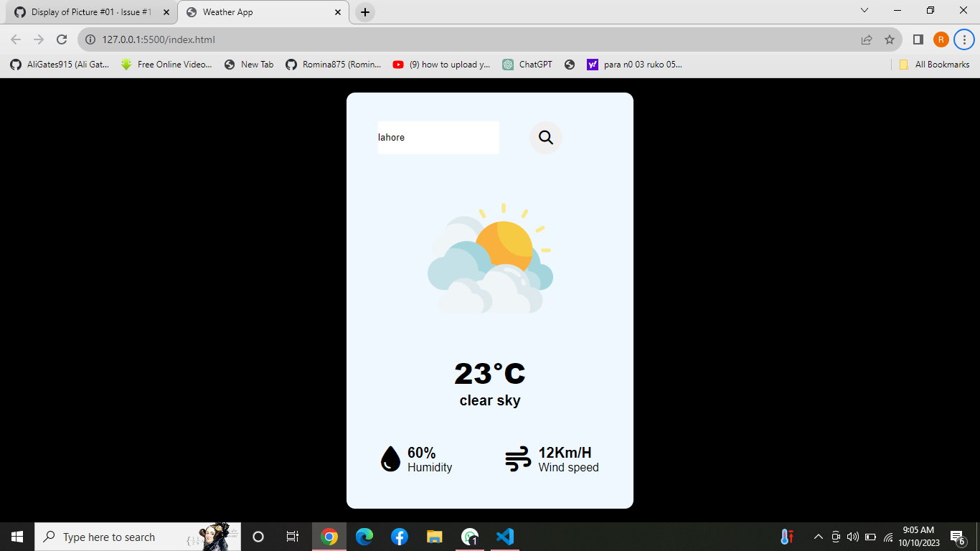Screen dimensions: 980x551
Task: Click the volume speaker icon in system tray
Action: click(x=852, y=536)
